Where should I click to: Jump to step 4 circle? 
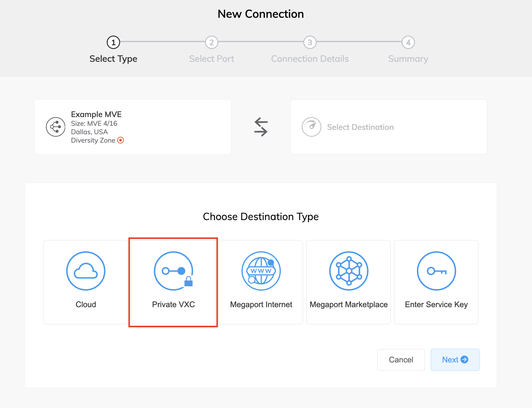tap(408, 42)
